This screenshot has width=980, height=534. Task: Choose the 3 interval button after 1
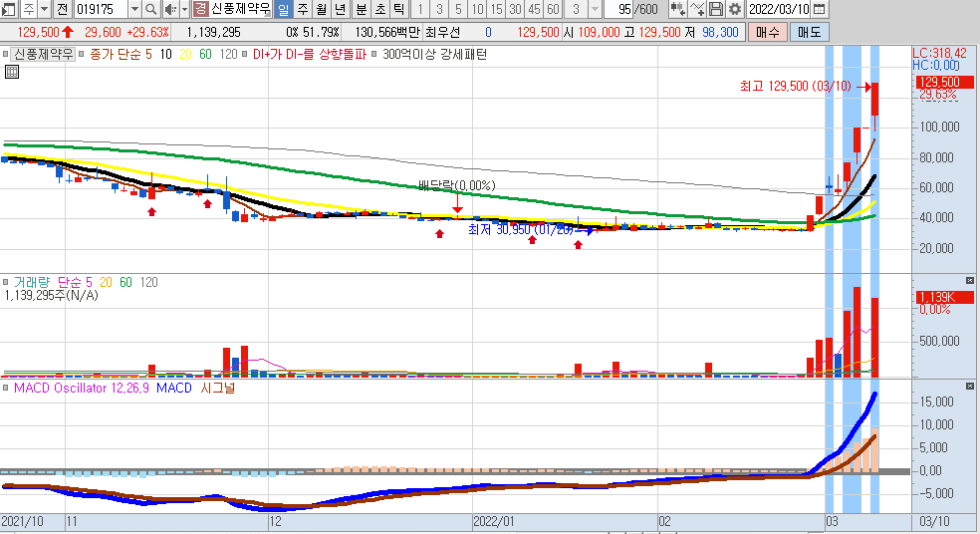(439, 9)
